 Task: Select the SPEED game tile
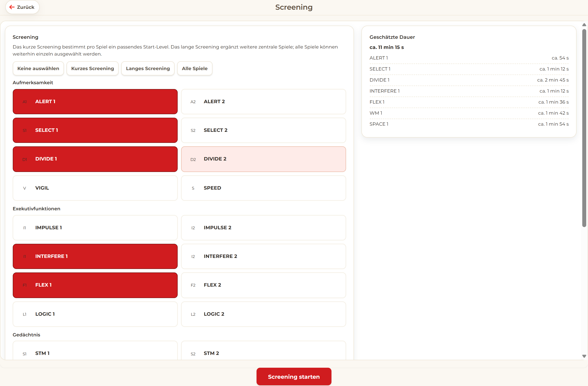tap(264, 188)
